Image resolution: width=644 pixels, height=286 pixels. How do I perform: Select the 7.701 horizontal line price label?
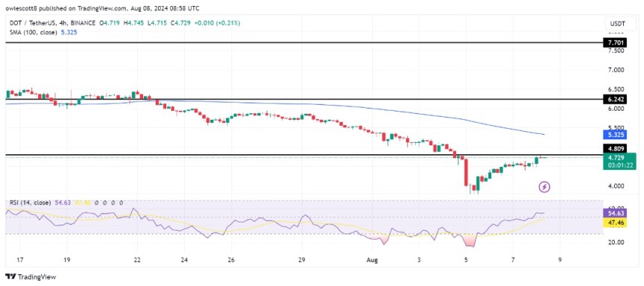click(x=615, y=43)
